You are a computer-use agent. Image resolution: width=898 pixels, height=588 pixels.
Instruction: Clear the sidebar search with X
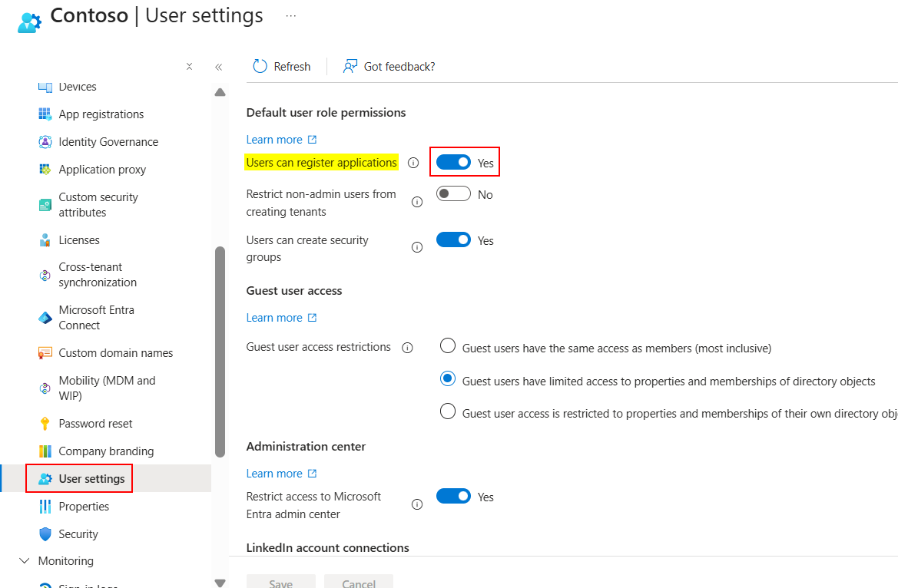click(189, 67)
